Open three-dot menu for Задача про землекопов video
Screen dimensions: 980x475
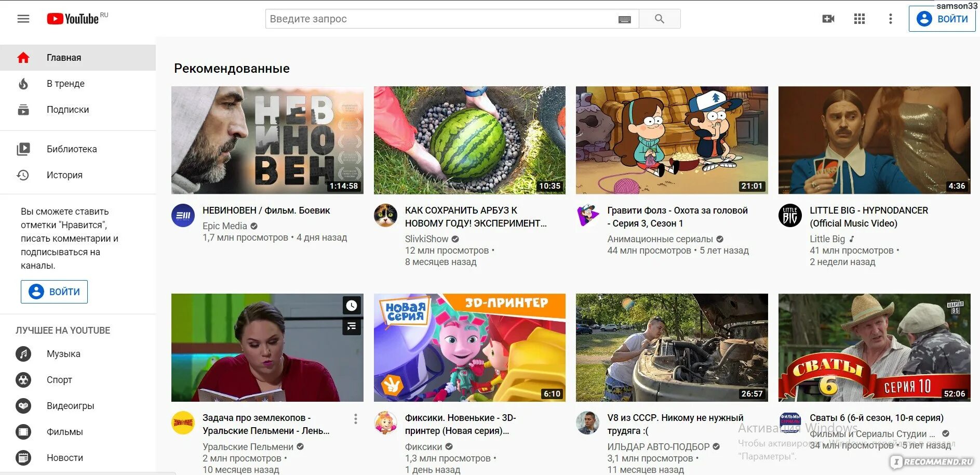click(x=355, y=419)
